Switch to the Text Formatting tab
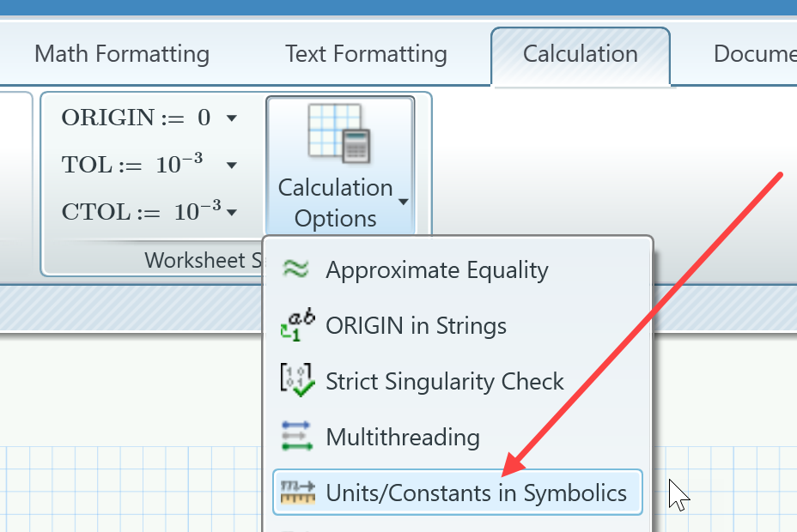Viewport: 797px width, 532px height. [x=365, y=54]
